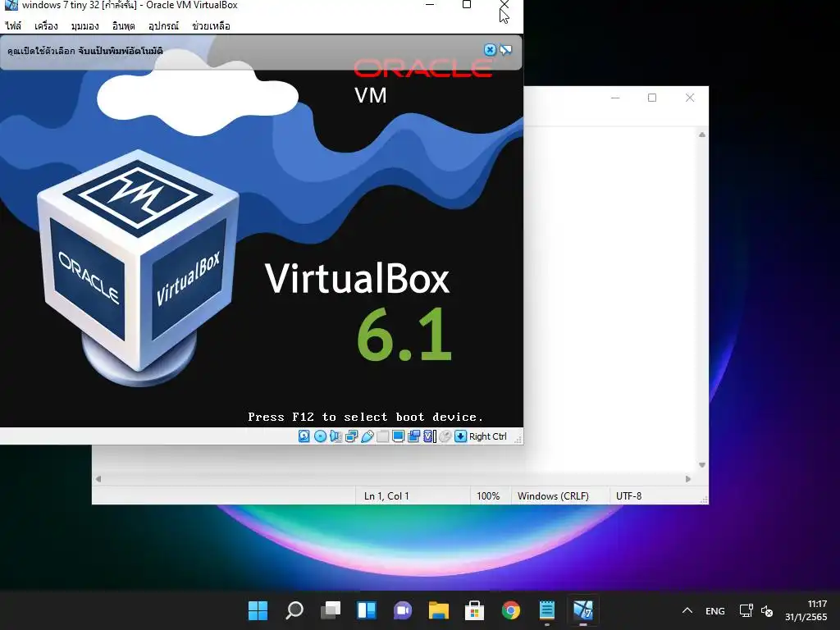840x630 pixels.
Task: Click the 100% zoom level in Notepad
Action: (x=488, y=496)
